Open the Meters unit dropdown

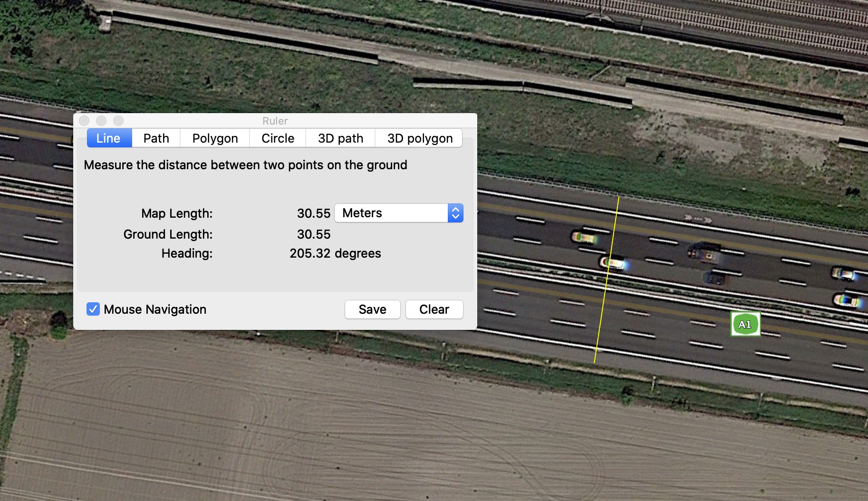click(399, 213)
